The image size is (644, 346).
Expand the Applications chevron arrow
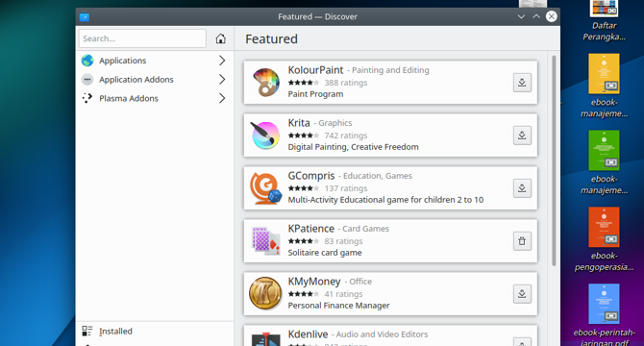[x=222, y=61]
